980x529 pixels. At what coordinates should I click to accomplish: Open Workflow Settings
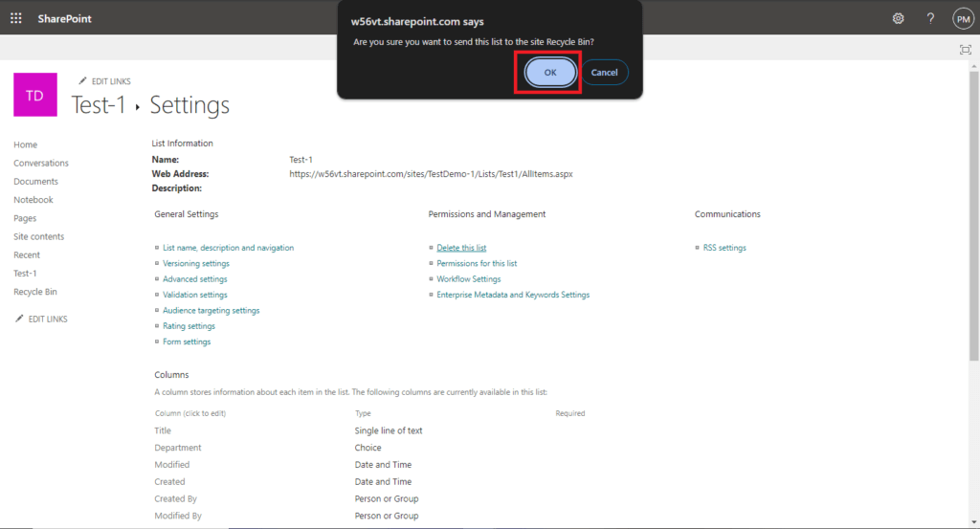[469, 279]
